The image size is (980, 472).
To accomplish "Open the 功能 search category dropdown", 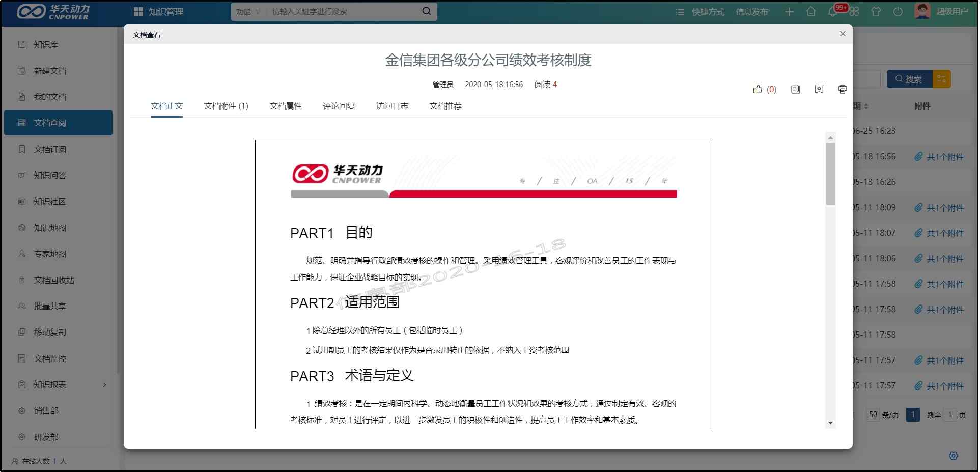I will pyautogui.click(x=247, y=11).
